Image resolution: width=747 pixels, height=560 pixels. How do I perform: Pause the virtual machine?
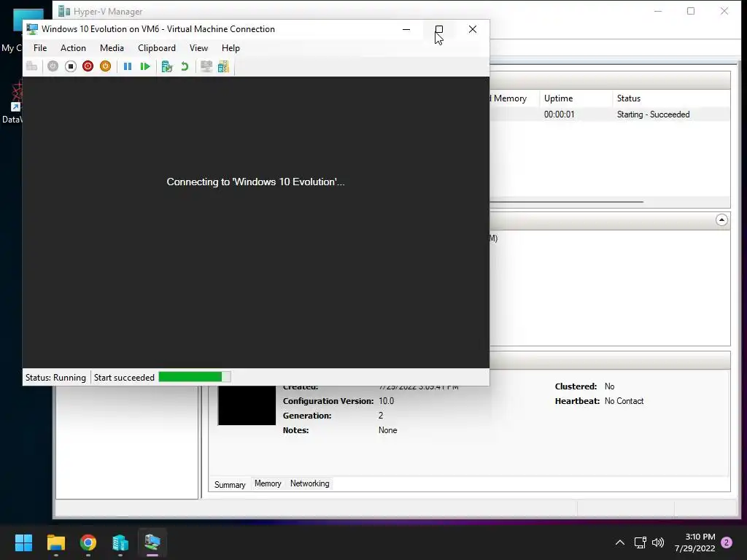point(128,66)
